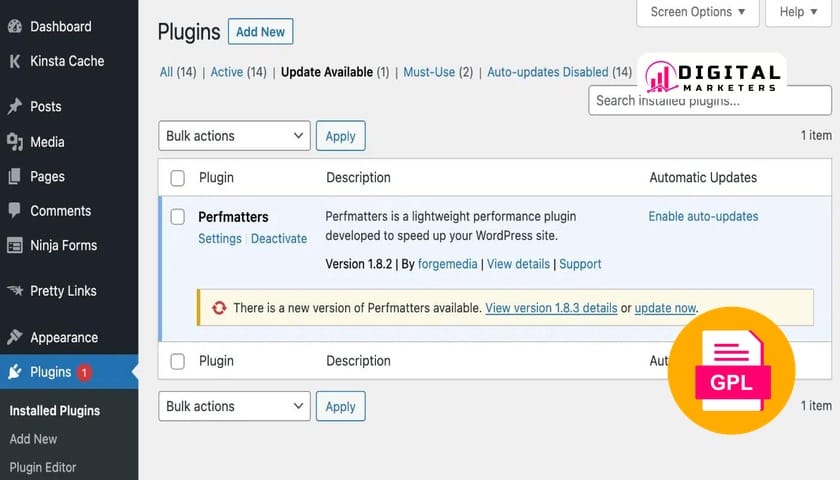This screenshot has height=480, width=840.
Task: Open the Screen Options panel
Action: tap(697, 12)
